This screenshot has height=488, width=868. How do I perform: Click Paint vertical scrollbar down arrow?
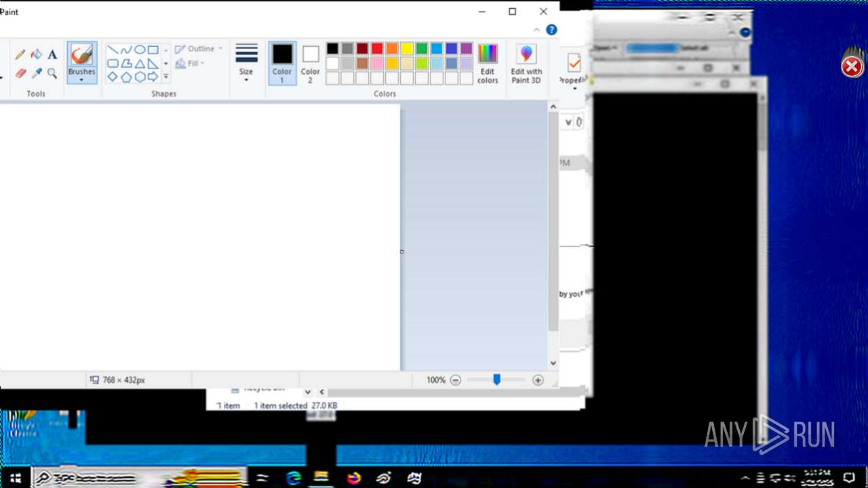click(x=553, y=363)
